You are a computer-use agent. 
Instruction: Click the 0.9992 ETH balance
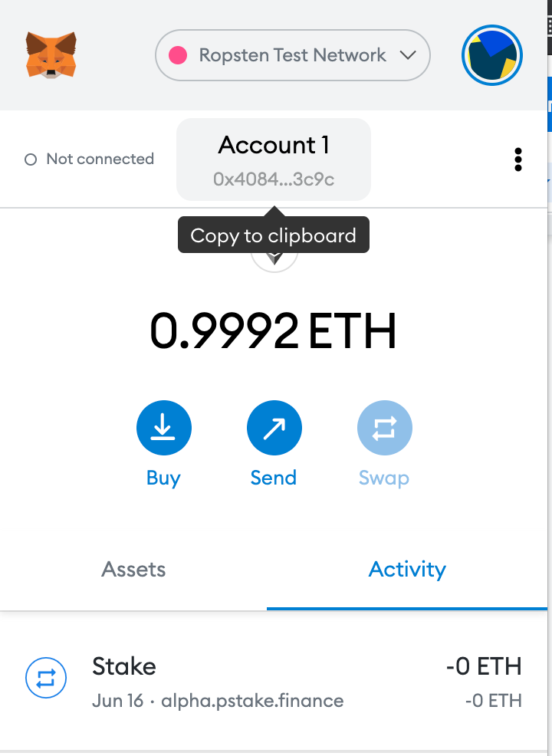274,331
